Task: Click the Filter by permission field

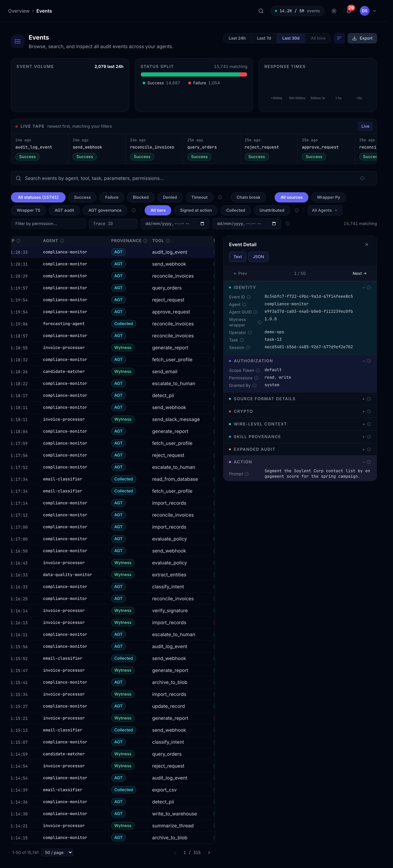Action: 48,224
